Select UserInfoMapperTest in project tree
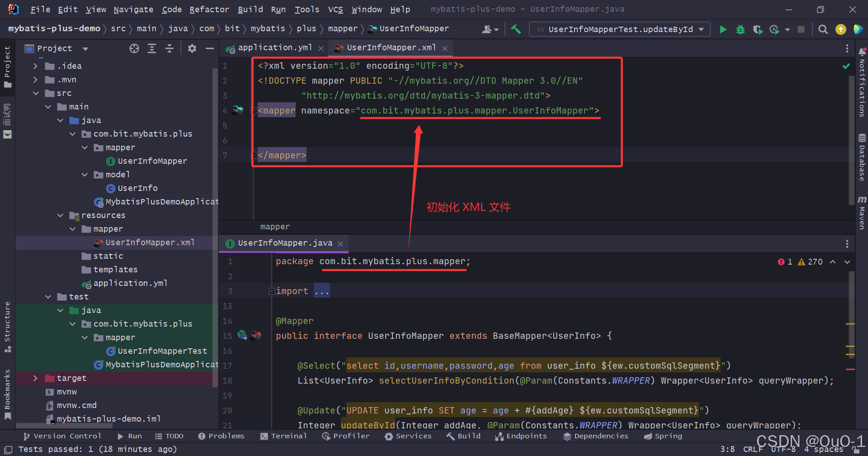 pos(162,351)
